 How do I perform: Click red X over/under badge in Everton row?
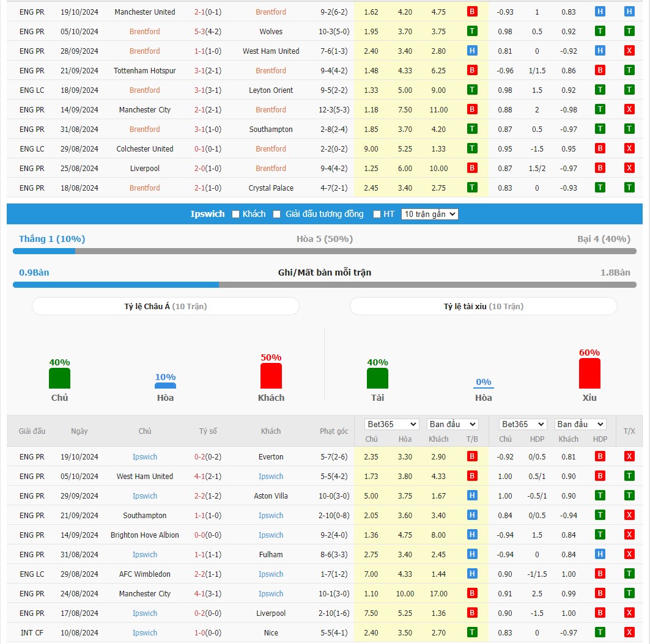629,456
